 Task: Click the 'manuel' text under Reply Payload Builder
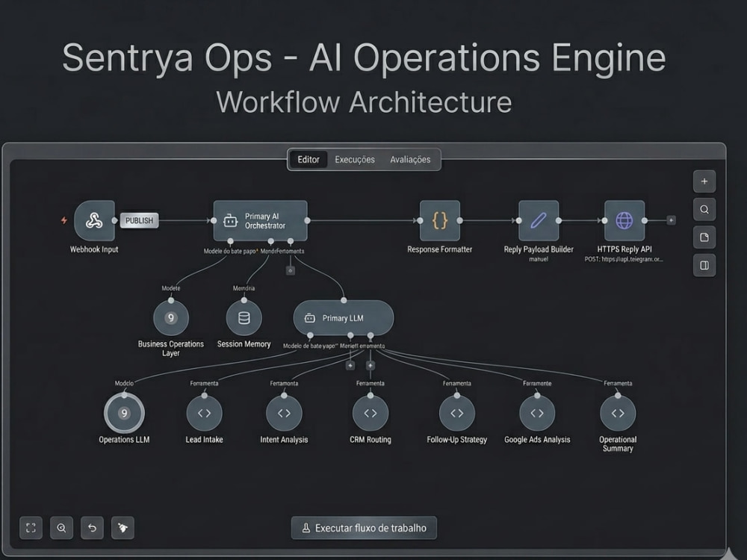(539, 259)
